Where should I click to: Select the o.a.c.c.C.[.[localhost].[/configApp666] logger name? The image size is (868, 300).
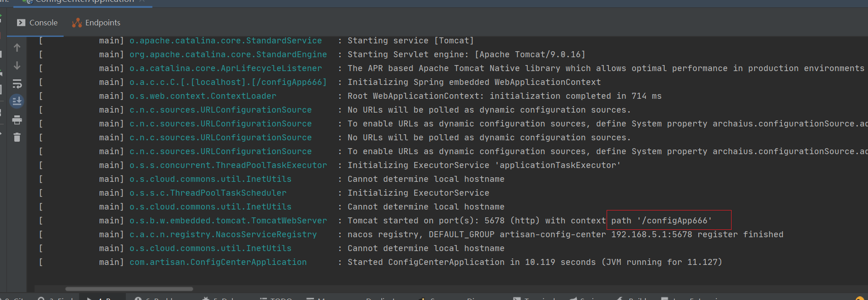(228, 82)
